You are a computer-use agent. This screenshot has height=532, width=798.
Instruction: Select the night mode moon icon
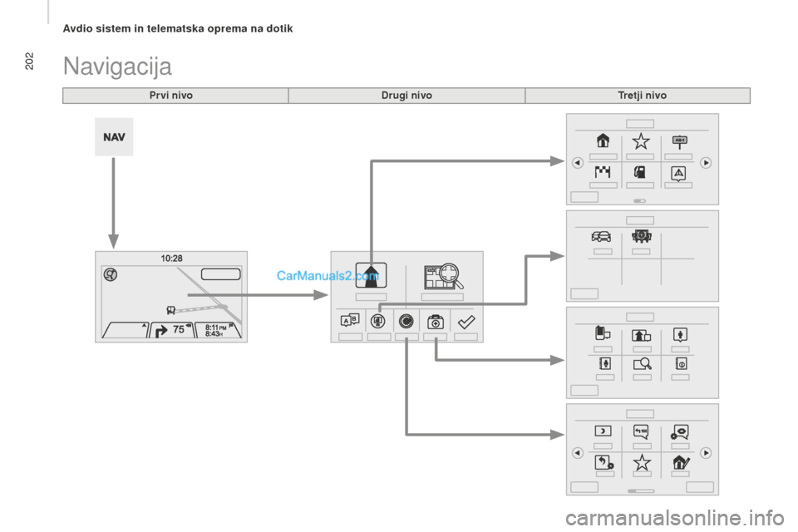pyautogui.click(x=603, y=431)
